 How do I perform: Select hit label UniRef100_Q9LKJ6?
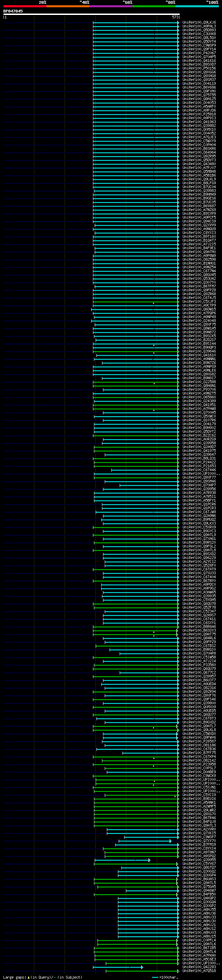point(199,23)
